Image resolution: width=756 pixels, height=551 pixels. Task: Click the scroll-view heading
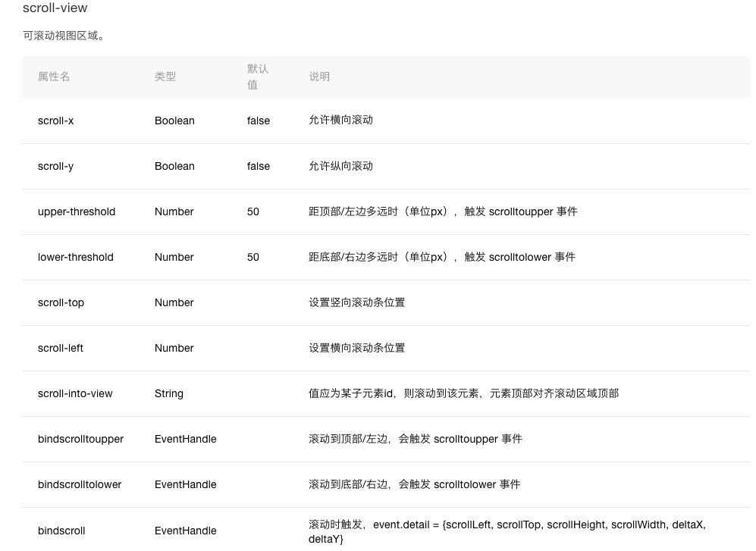coord(55,8)
